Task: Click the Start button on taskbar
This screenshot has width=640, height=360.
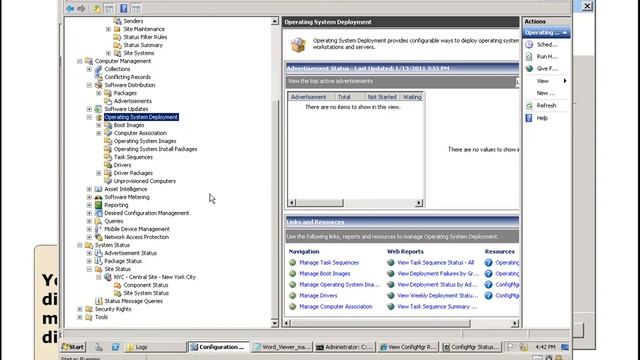Action: coord(73,347)
